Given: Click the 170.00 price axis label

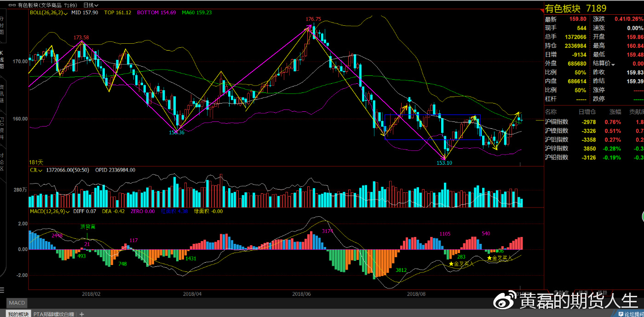Looking at the screenshot, I should pos(20,61).
